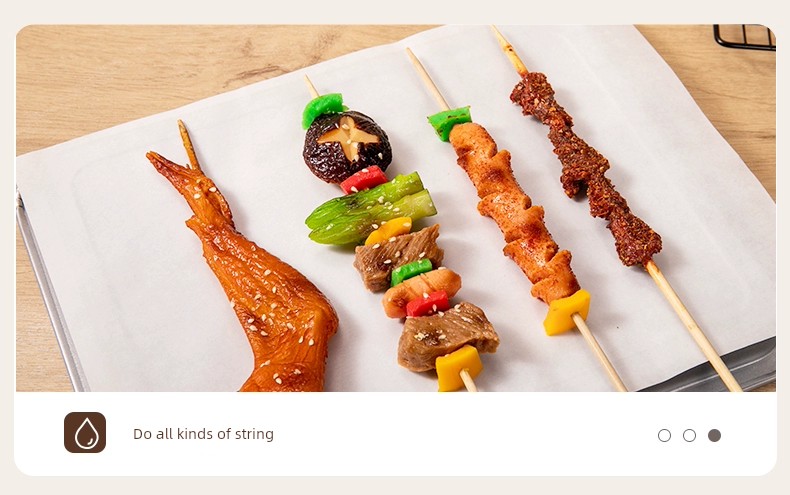Select the third filled carousel dot
790x495 pixels.
pos(714,436)
